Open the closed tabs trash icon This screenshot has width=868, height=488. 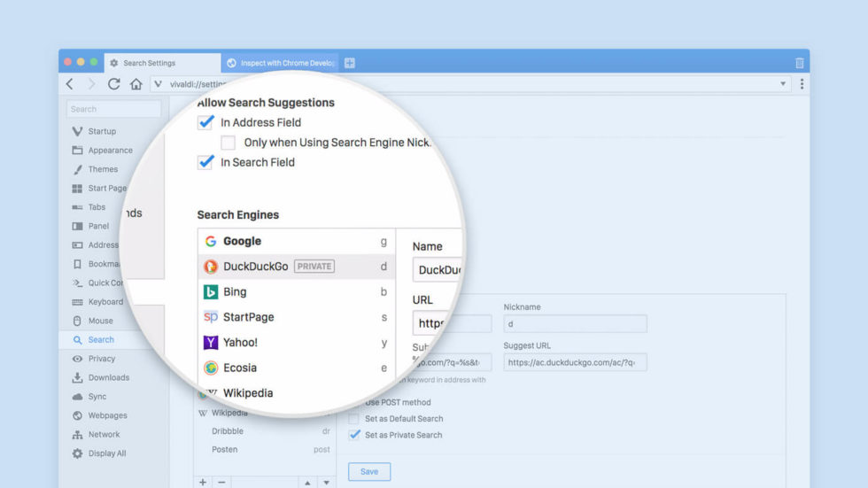pos(799,63)
